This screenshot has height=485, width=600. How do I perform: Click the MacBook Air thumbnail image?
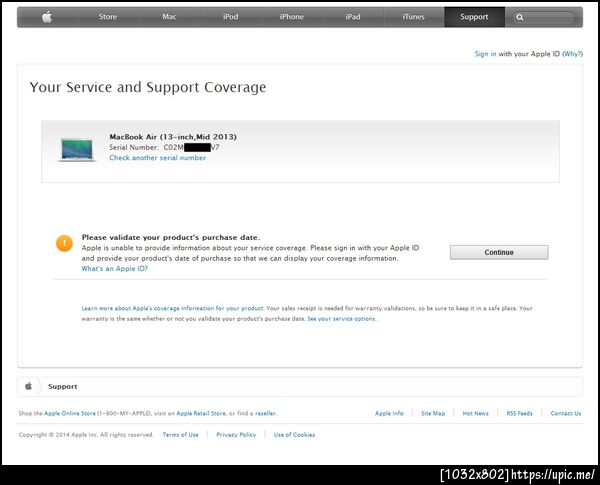point(77,150)
